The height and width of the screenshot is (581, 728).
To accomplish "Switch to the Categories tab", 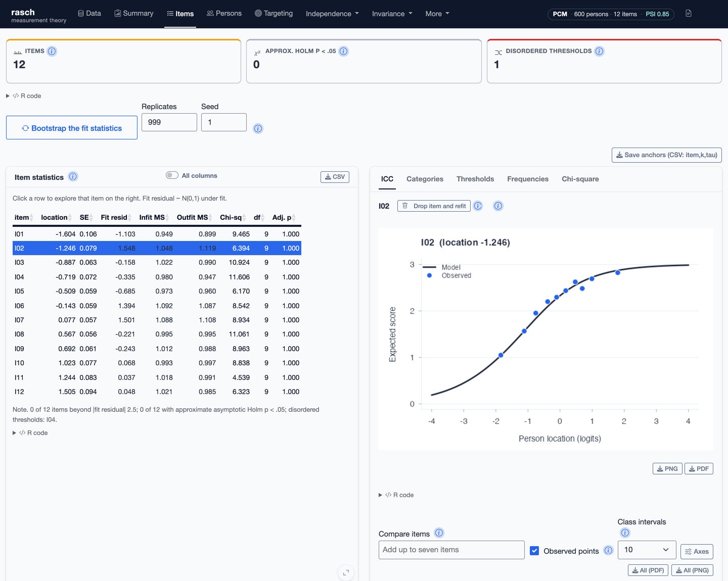I will click(425, 179).
